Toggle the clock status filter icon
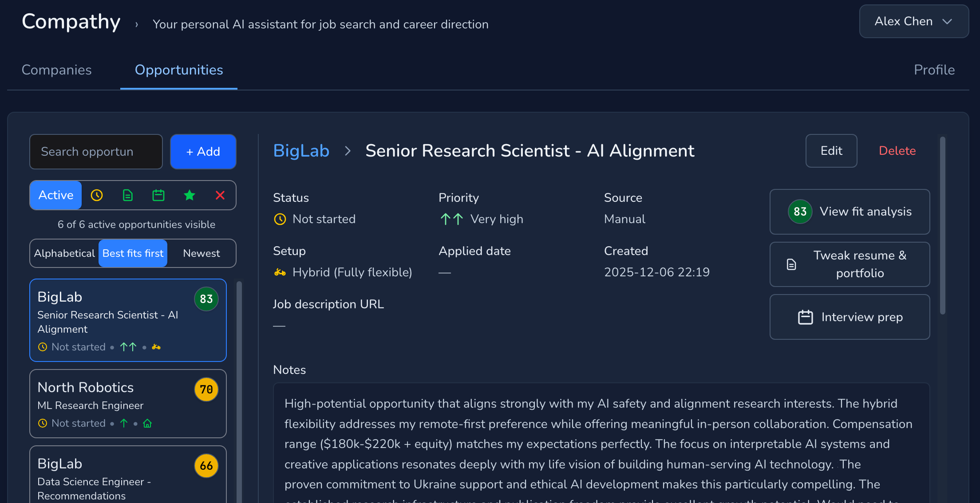Image resolution: width=980 pixels, height=503 pixels. pyautogui.click(x=97, y=195)
